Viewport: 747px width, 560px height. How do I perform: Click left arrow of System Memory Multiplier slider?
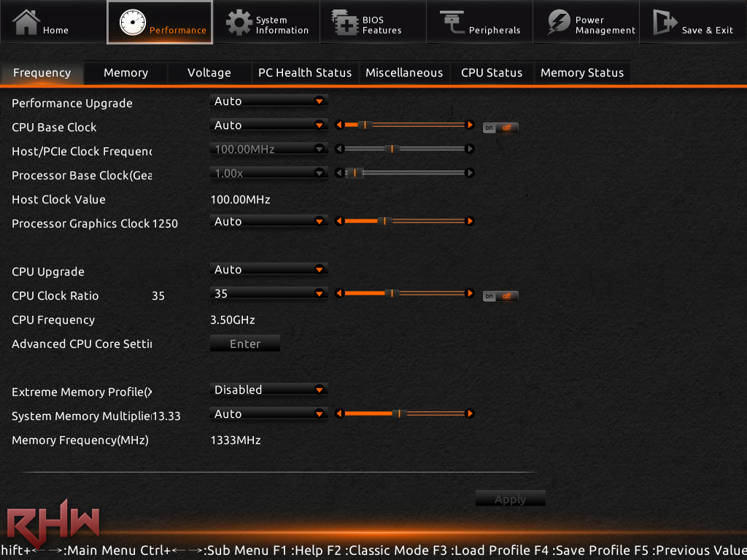(338, 414)
